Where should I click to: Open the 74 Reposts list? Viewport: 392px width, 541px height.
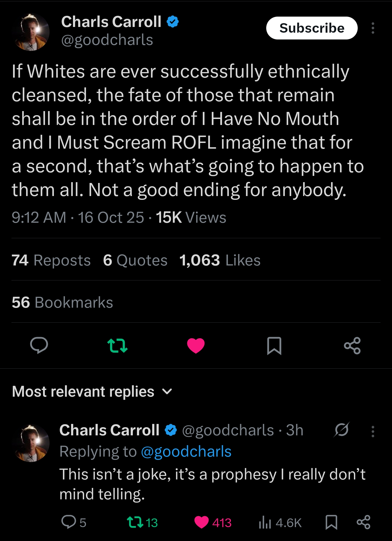click(x=51, y=260)
